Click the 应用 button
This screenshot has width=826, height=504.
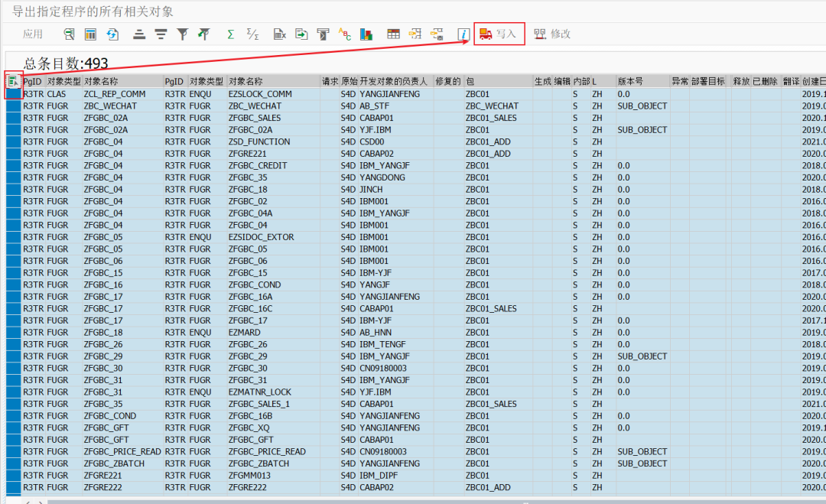coord(33,34)
